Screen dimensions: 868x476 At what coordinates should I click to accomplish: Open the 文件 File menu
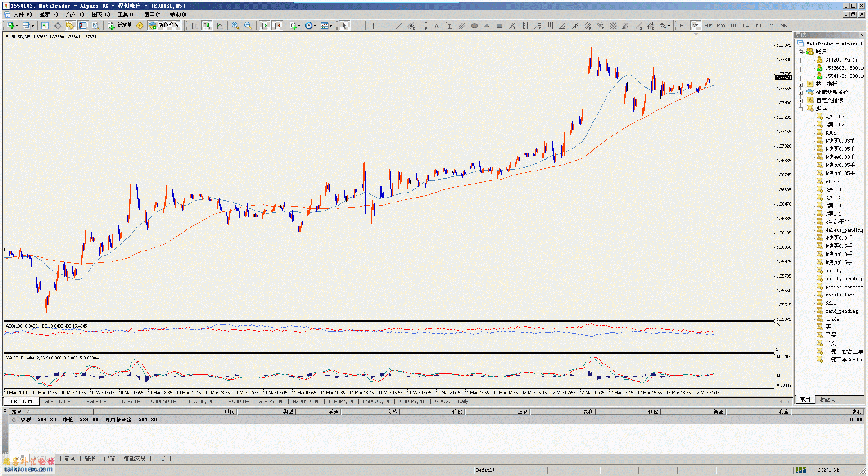pos(22,14)
